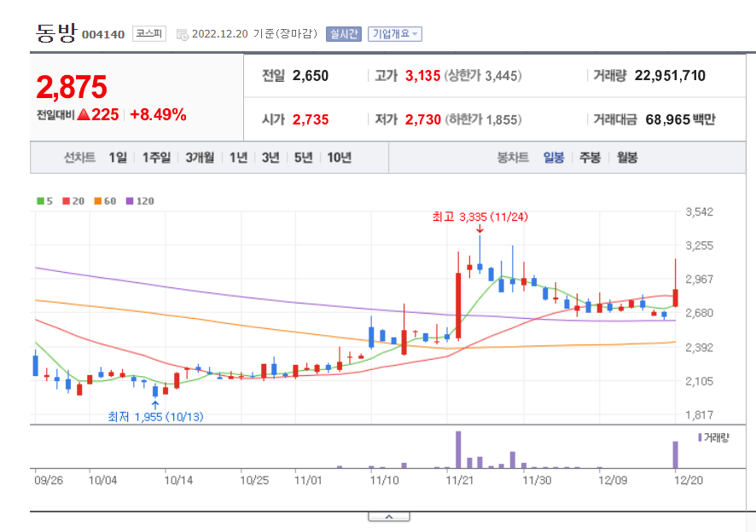This screenshot has width=756, height=532.
Task: Click the green 5-day moving average swatch
Action: [40, 201]
